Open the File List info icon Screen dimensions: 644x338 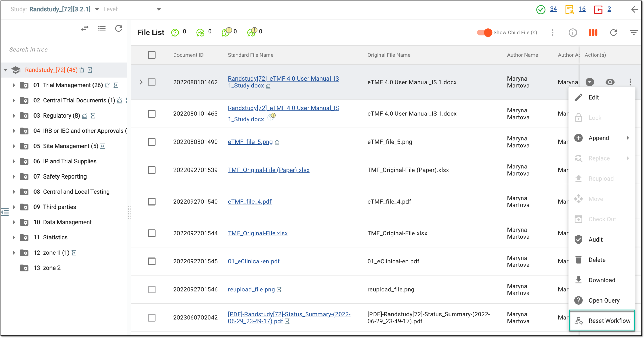573,33
